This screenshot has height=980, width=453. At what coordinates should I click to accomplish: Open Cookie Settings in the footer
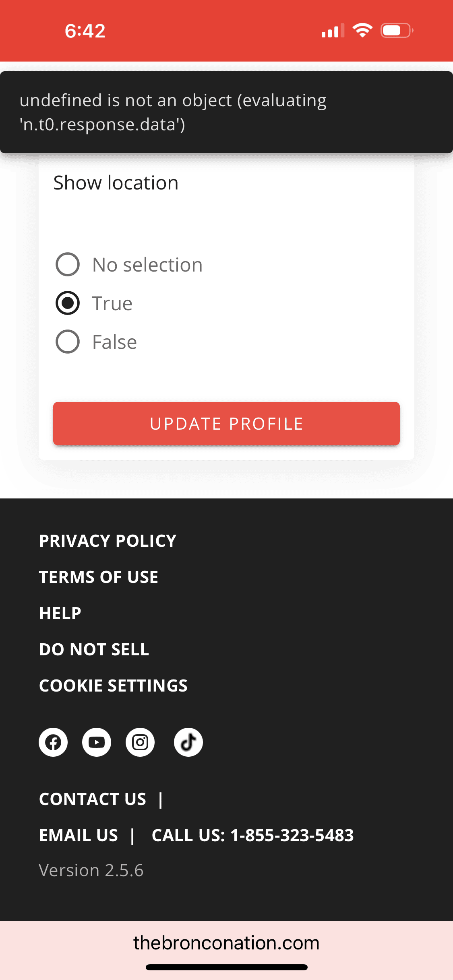point(113,686)
